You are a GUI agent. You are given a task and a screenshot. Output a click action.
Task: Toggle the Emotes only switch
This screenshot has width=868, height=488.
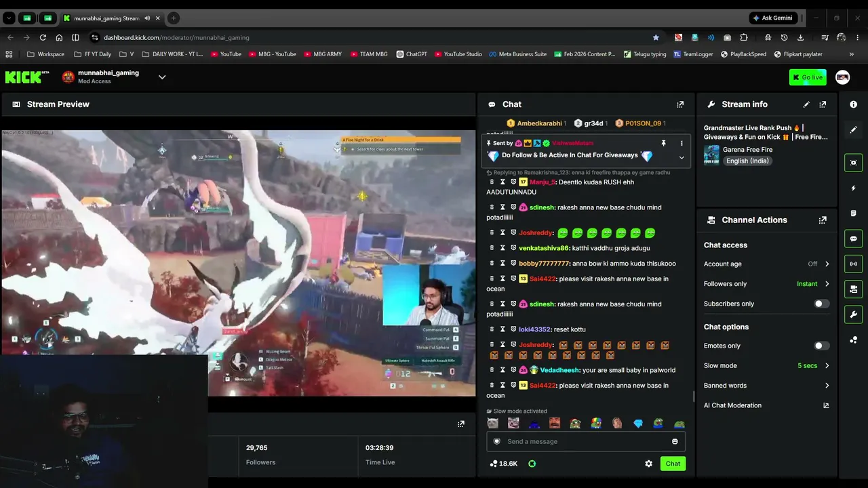tap(821, 346)
